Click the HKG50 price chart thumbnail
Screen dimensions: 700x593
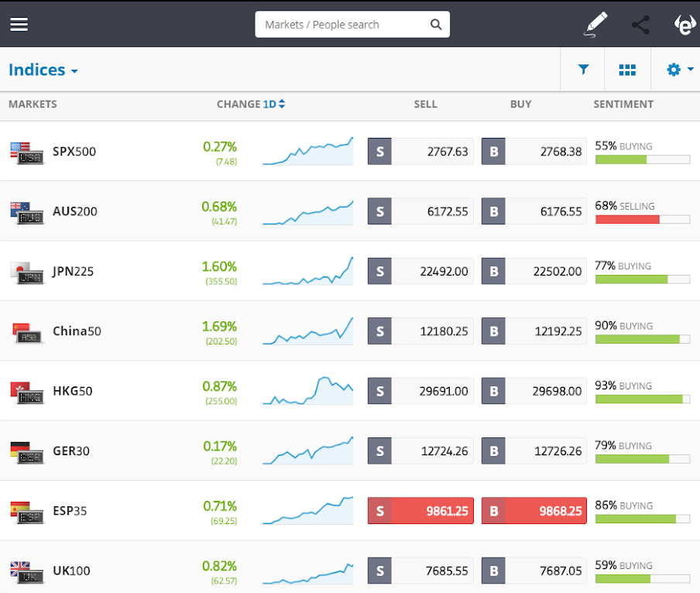[x=308, y=391]
